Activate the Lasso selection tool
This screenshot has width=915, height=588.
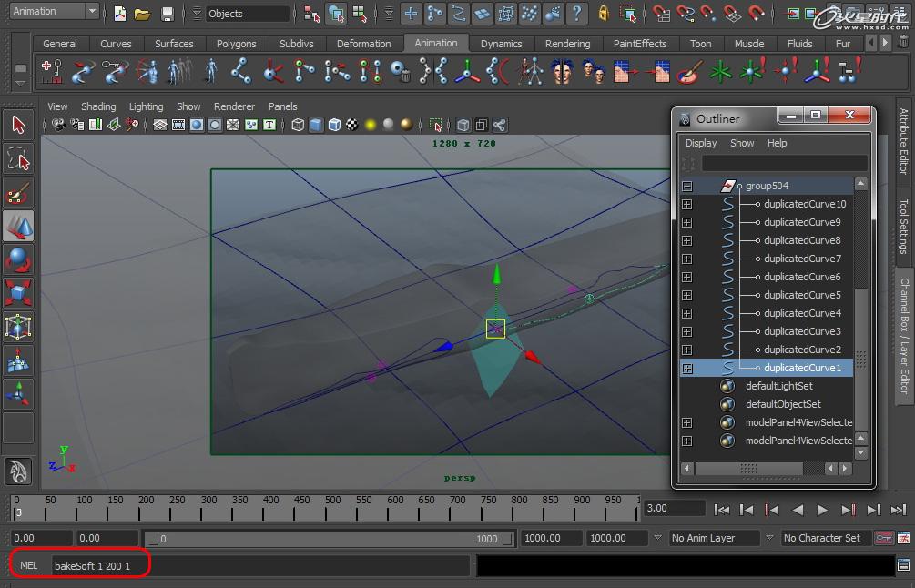18,159
